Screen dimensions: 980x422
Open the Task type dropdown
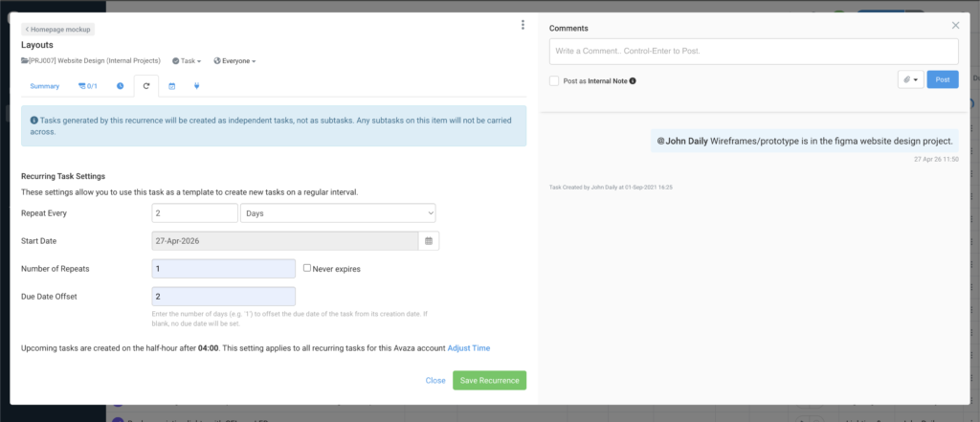[188, 60]
